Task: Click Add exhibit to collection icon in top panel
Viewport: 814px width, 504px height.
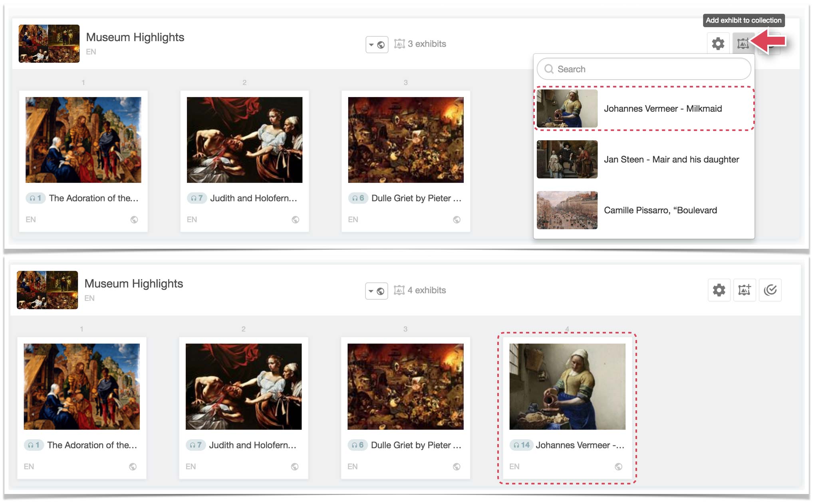Action: pos(743,44)
